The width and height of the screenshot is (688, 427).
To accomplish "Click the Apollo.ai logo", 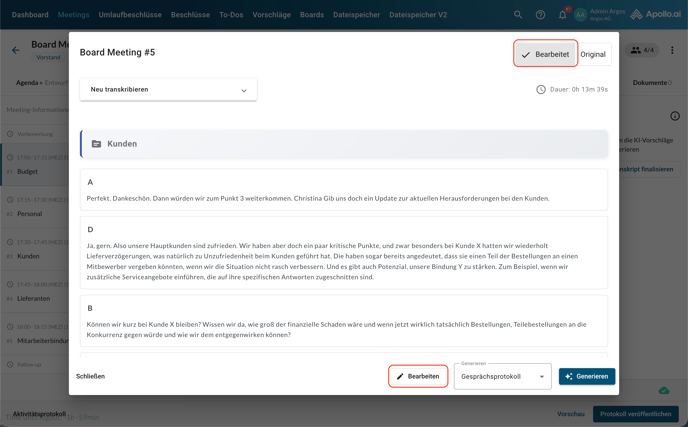I will 656,15.
